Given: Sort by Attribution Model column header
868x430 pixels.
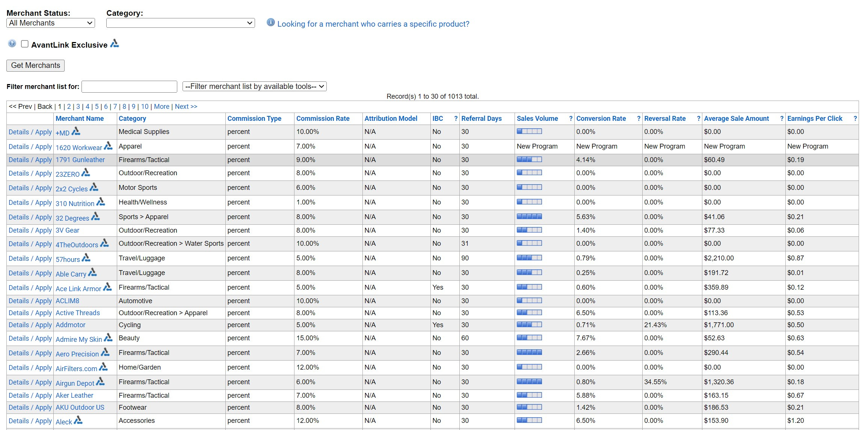Looking at the screenshot, I should coord(391,119).
